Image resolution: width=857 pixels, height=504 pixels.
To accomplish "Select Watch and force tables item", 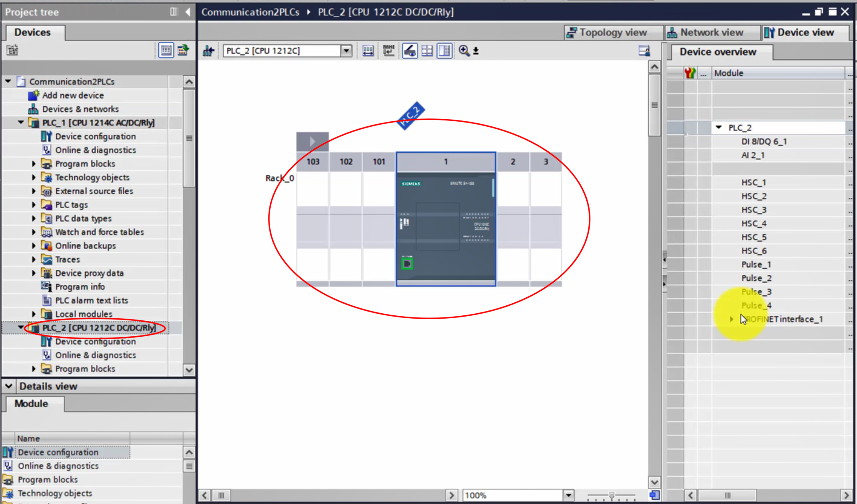I will (x=100, y=232).
